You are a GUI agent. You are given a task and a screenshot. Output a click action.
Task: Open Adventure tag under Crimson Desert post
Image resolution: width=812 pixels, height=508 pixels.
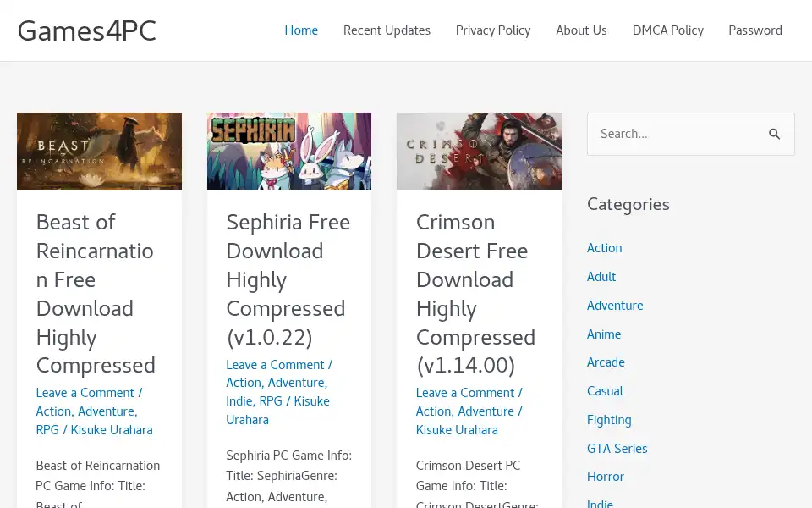click(486, 411)
